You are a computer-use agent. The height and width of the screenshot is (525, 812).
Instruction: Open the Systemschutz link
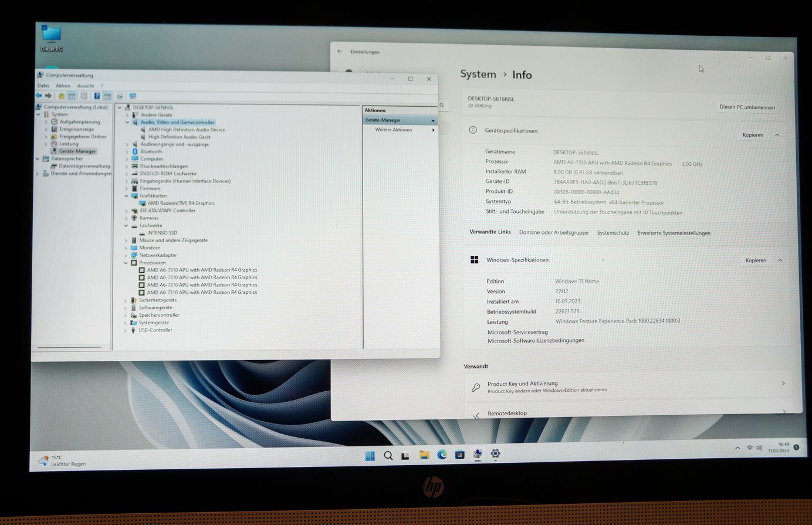click(613, 233)
